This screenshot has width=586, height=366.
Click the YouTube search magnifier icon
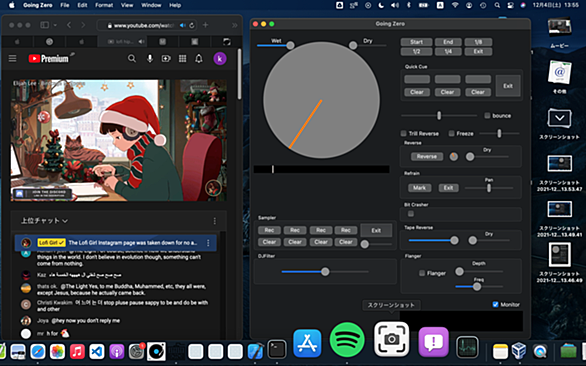coord(132,59)
